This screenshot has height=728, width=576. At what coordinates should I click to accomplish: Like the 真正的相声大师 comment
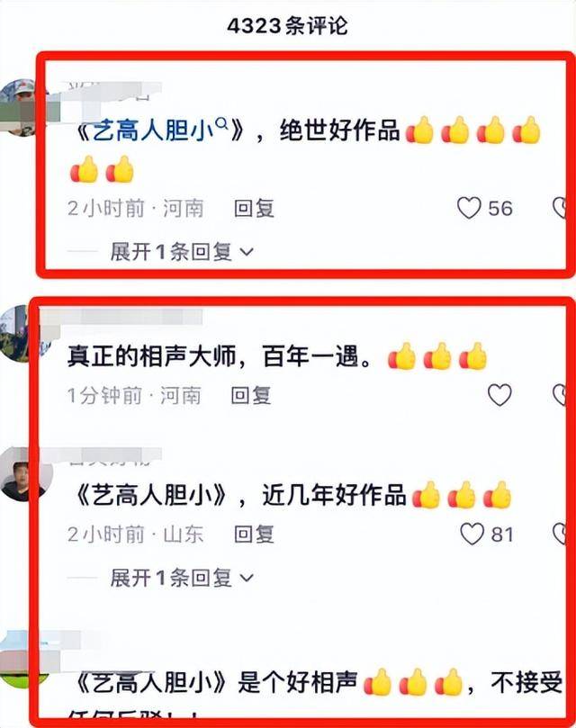click(499, 395)
